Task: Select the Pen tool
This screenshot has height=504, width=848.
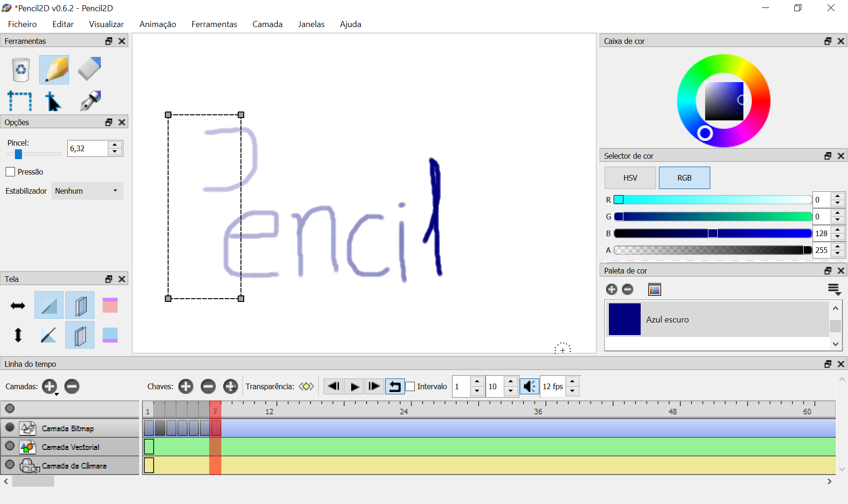Action: pos(90,101)
